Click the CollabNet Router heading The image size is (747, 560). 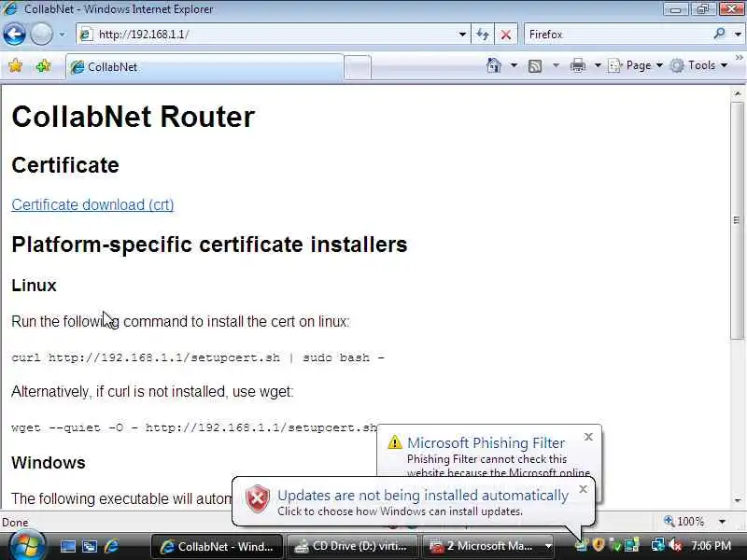[134, 117]
